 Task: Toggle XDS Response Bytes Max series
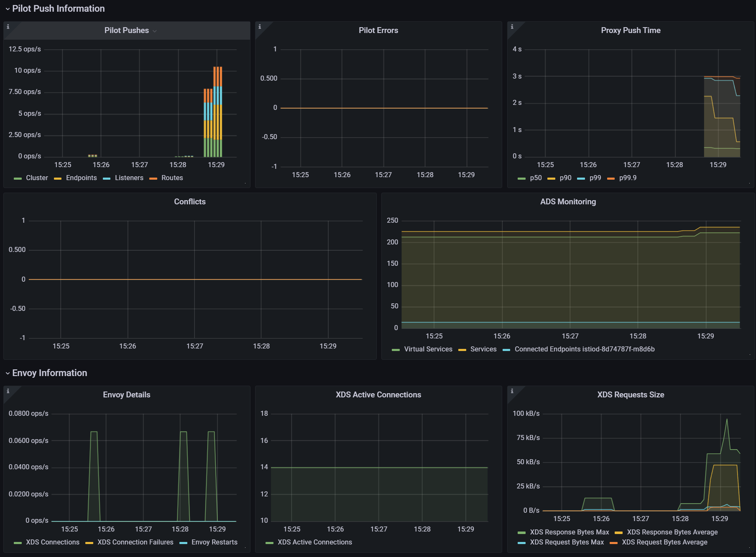click(x=570, y=532)
